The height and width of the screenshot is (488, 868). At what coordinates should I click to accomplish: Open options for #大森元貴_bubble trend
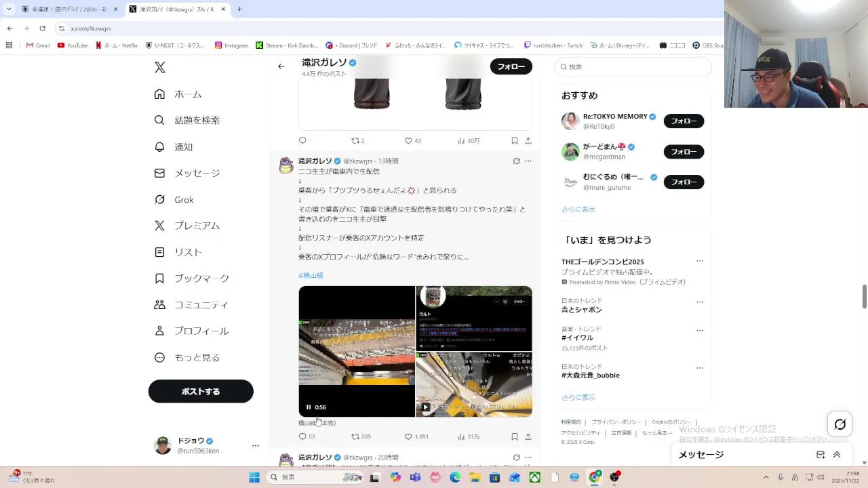[700, 367]
